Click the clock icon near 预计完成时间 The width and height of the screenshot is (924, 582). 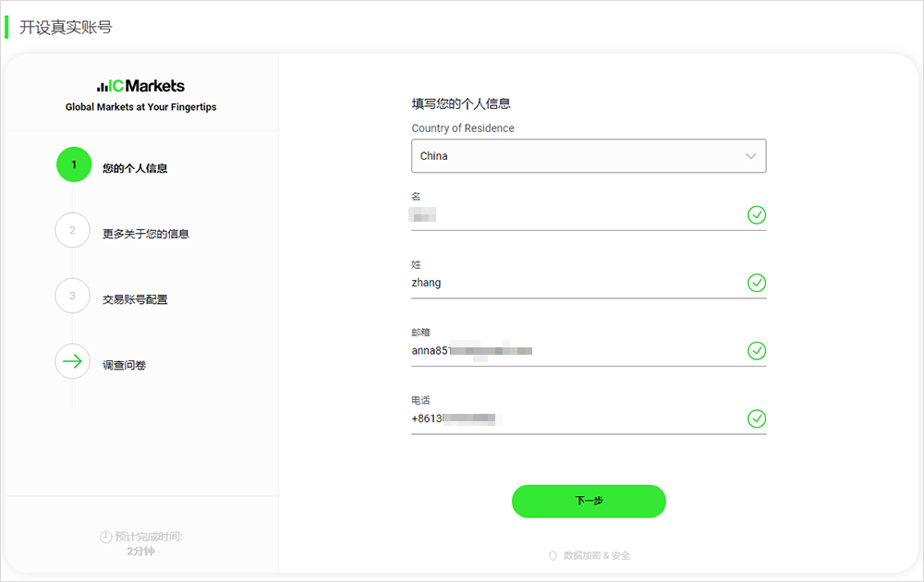(105, 537)
